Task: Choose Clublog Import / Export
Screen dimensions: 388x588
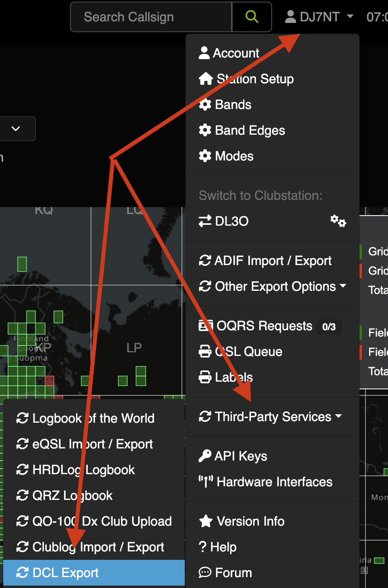Action: point(94,547)
